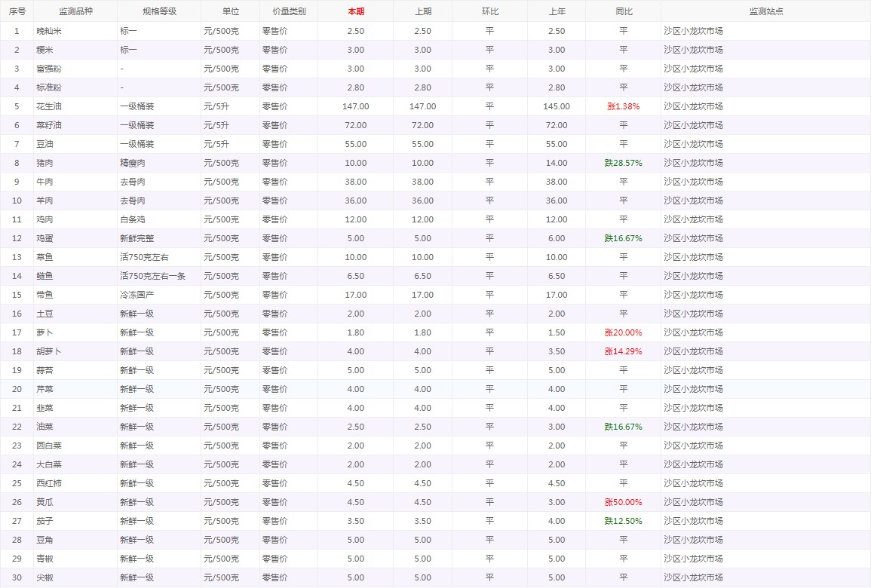Click the 145.00 last-year price cell

click(557, 106)
